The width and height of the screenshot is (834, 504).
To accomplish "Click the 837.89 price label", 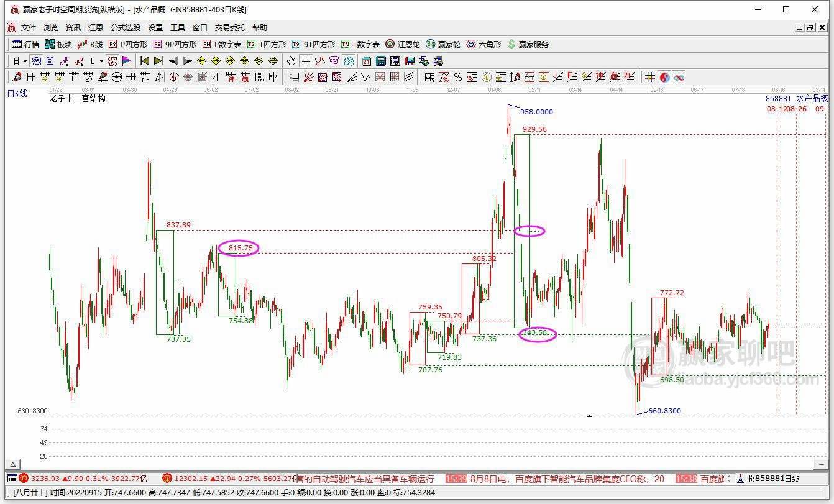I will pyautogui.click(x=178, y=225).
